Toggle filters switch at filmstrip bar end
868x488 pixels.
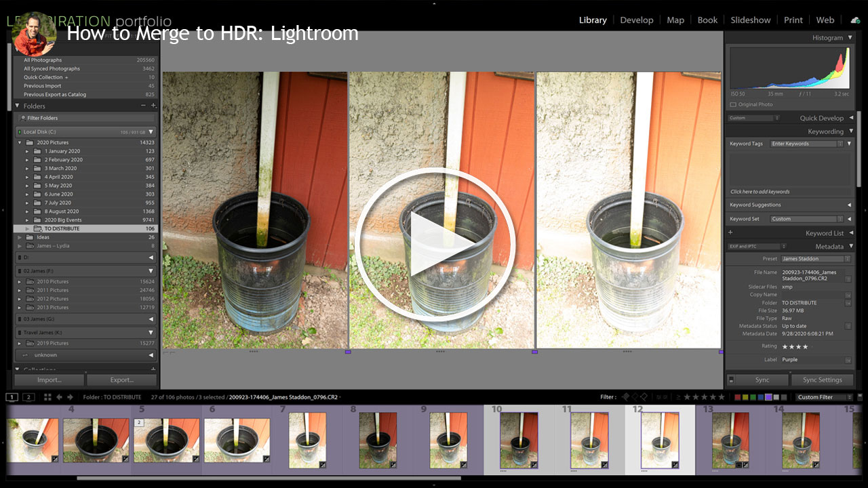click(x=859, y=397)
